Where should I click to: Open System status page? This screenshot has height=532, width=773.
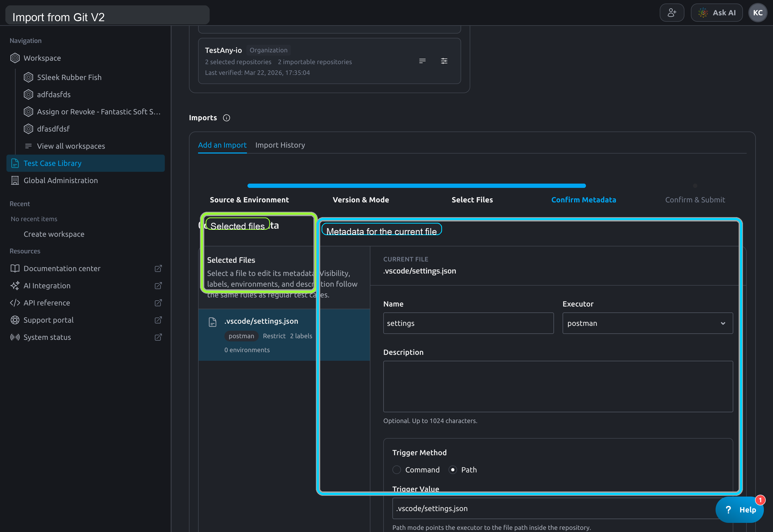(x=47, y=337)
